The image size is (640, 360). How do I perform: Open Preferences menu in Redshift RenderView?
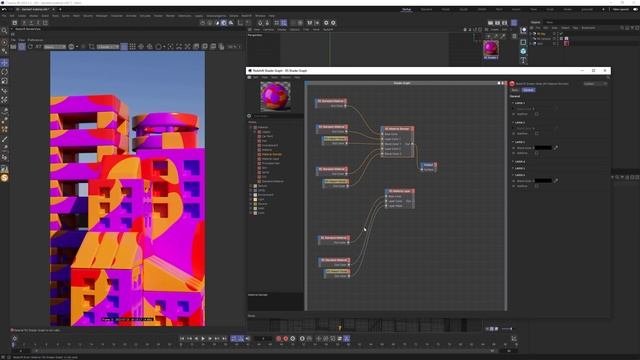point(35,40)
